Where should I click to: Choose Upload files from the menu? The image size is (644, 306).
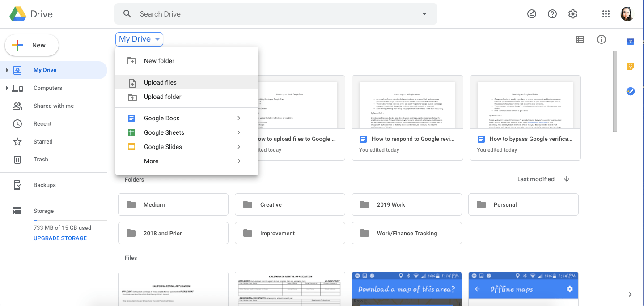187,82
